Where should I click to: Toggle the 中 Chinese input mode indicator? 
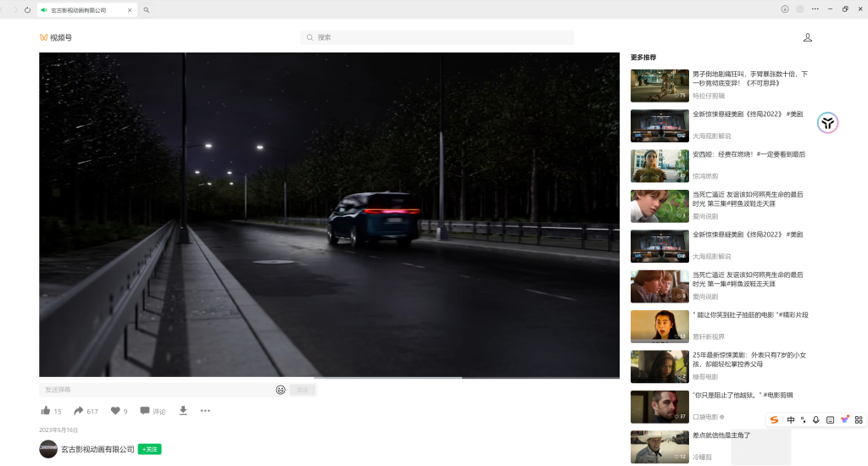[791, 420]
